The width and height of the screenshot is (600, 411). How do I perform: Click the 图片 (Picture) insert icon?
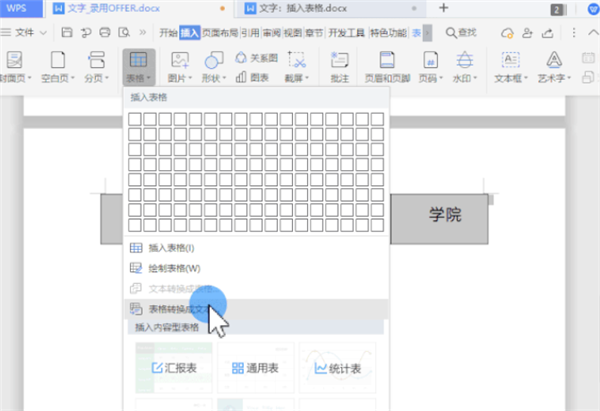pyautogui.click(x=180, y=61)
